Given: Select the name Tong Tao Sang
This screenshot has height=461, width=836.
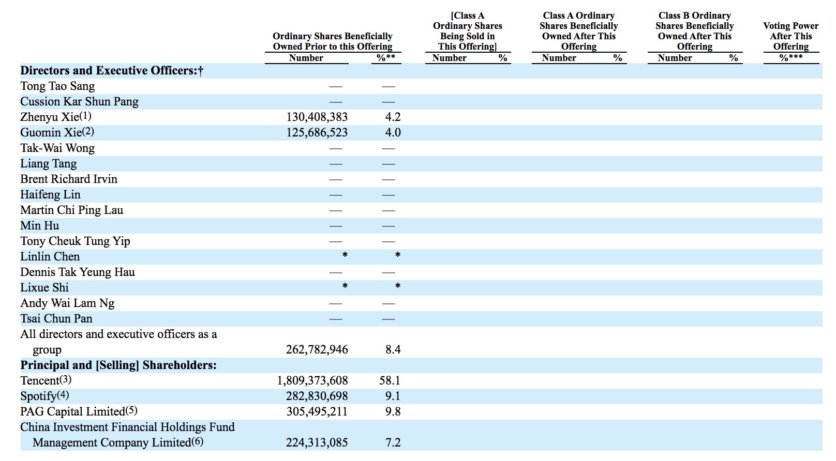Looking at the screenshot, I should tap(58, 86).
